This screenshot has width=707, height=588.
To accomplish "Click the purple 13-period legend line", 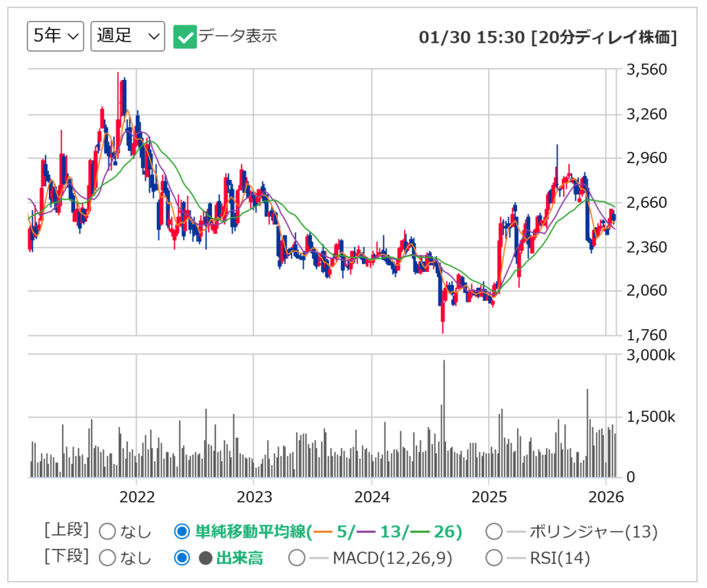I will coord(367,531).
